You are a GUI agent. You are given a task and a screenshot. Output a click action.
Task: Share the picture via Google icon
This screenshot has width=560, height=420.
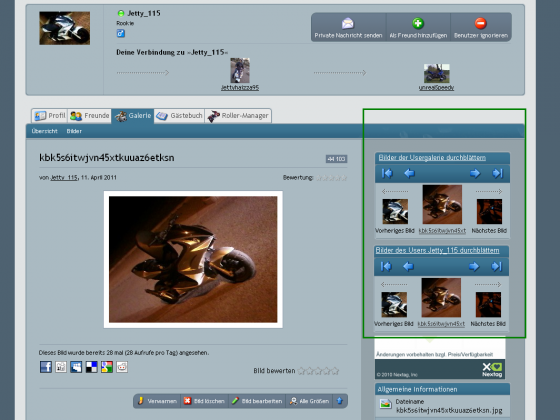point(107,367)
